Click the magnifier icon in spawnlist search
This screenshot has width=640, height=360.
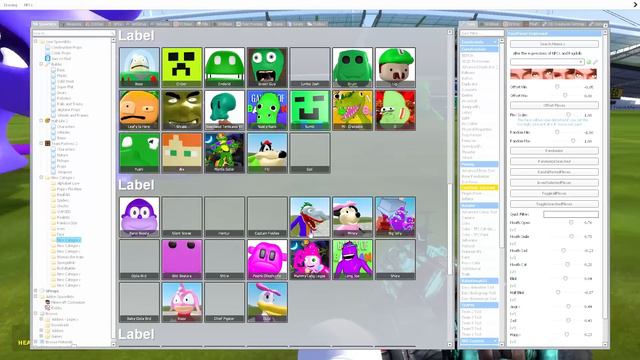click(112, 33)
